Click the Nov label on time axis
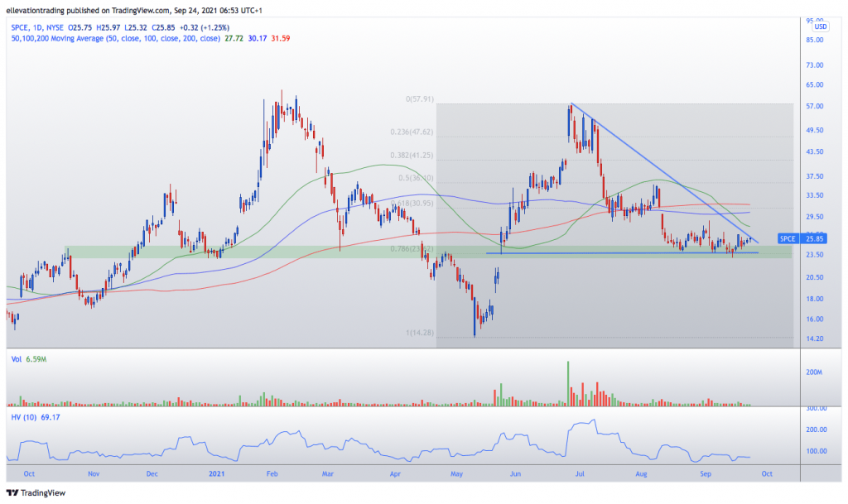Screen dimensions: 848x504 (94, 473)
